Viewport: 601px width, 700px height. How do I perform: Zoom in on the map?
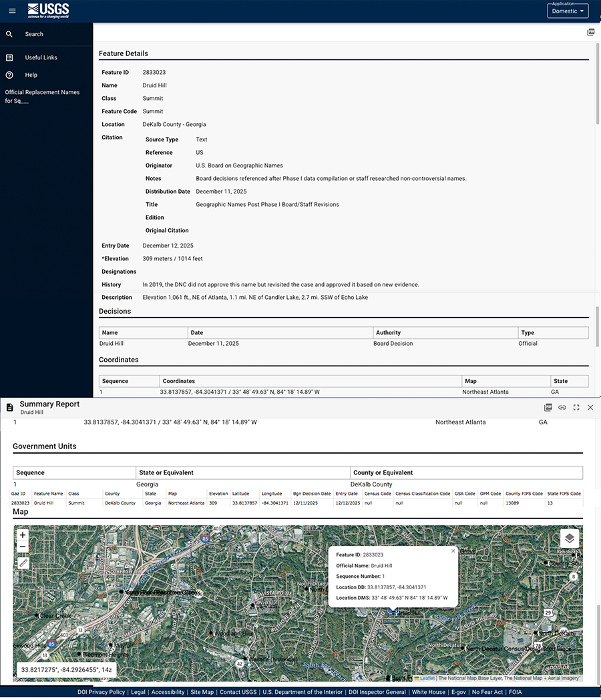coord(23,535)
